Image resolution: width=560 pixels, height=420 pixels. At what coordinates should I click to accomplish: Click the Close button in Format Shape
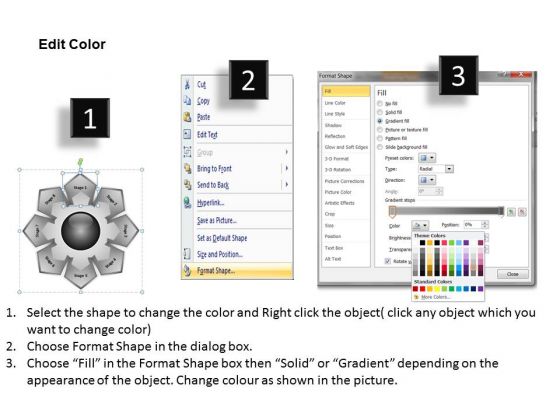point(512,274)
